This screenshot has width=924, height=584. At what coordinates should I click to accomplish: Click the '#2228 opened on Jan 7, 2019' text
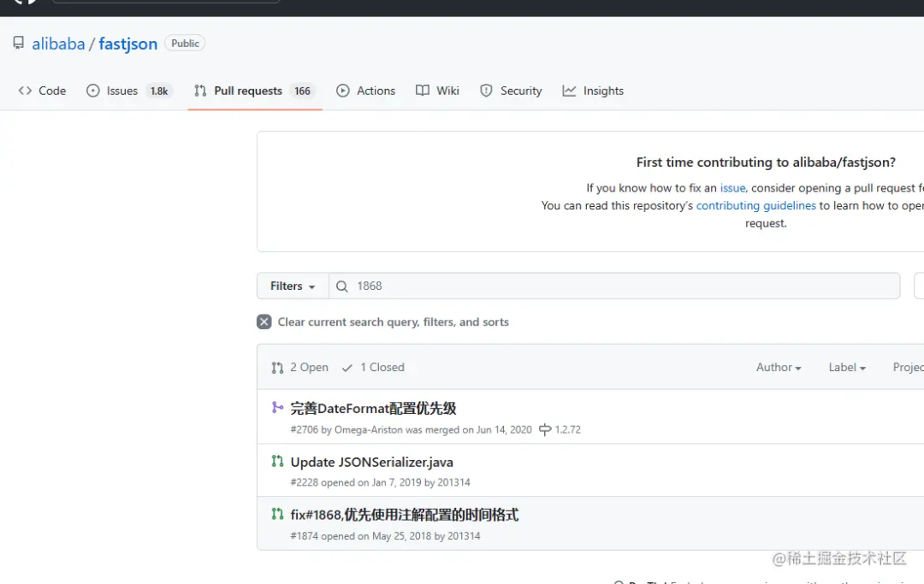[356, 483]
